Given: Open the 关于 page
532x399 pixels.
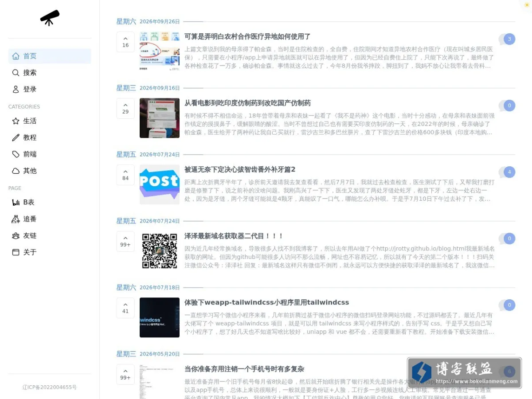Looking at the screenshot, I should tap(50, 252).
